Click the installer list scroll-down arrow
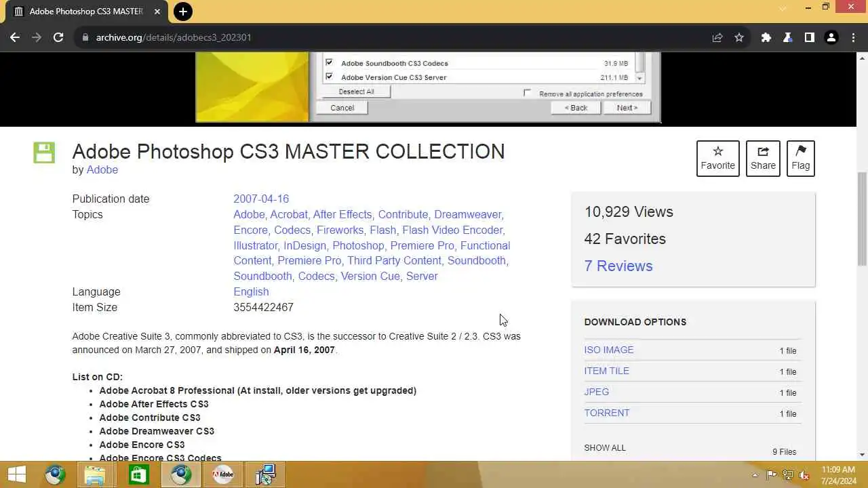868x488 pixels. coord(639,78)
